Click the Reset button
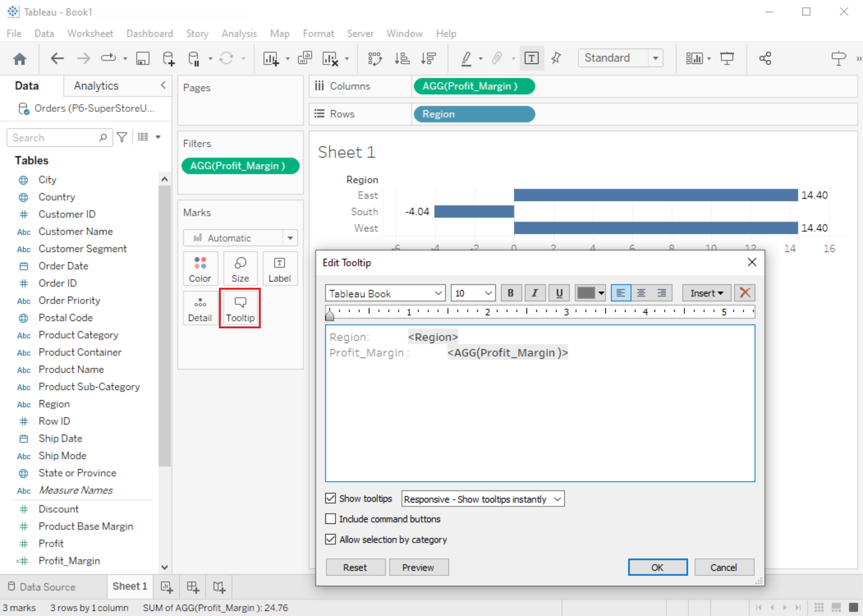This screenshot has height=616, width=863. (355, 567)
